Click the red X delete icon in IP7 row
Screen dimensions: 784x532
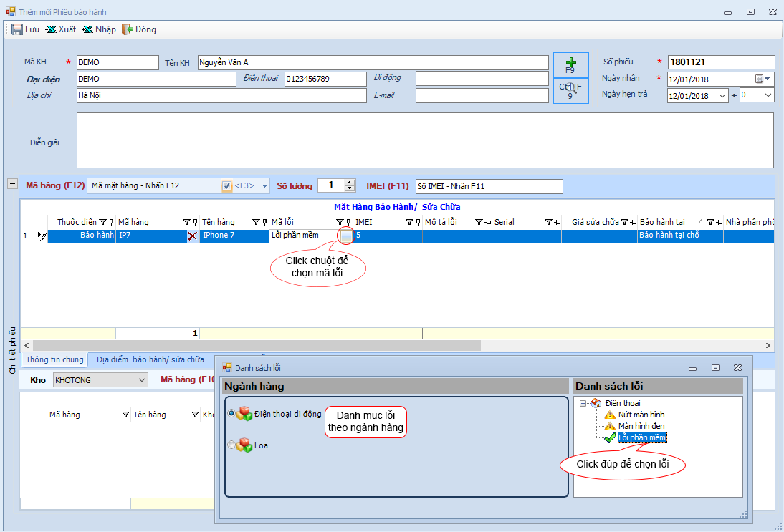coord(193,236)
